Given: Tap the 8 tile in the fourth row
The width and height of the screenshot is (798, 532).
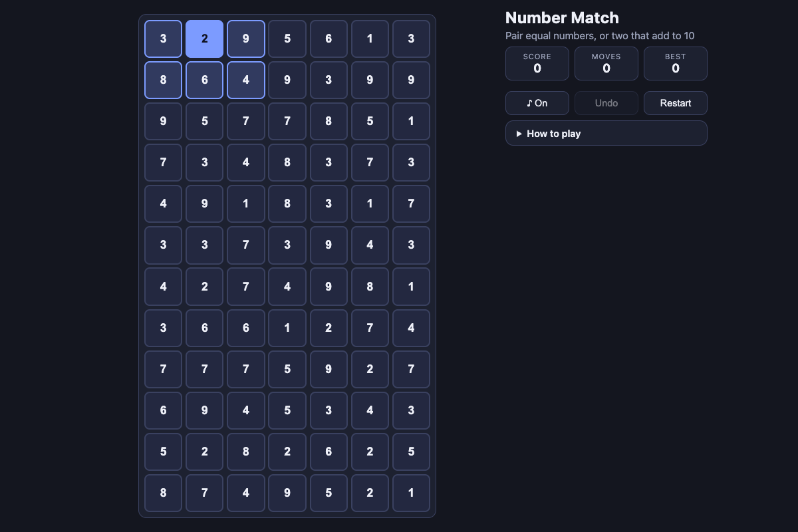Looking at the screenshot, I should [x=287, y=162].
